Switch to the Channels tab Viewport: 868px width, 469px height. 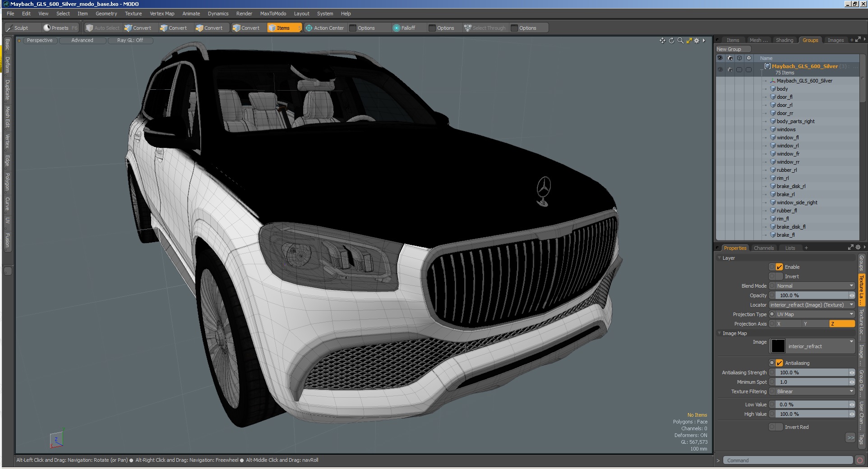pyautogui.click(x=764, y=248)
